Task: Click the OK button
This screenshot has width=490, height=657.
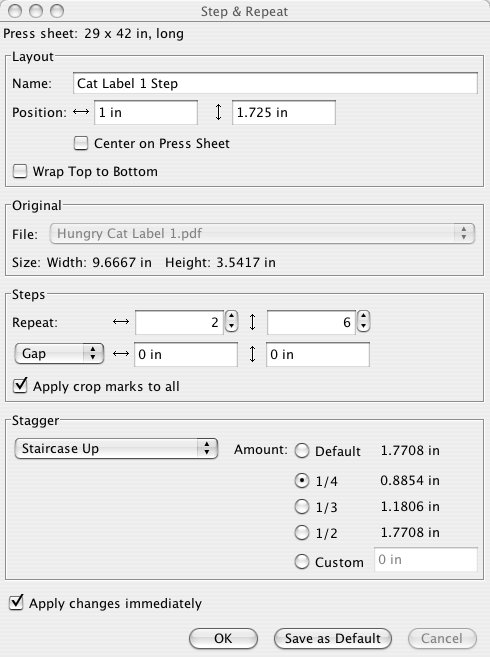Action: pyautogui.click(x=223, y=639)
